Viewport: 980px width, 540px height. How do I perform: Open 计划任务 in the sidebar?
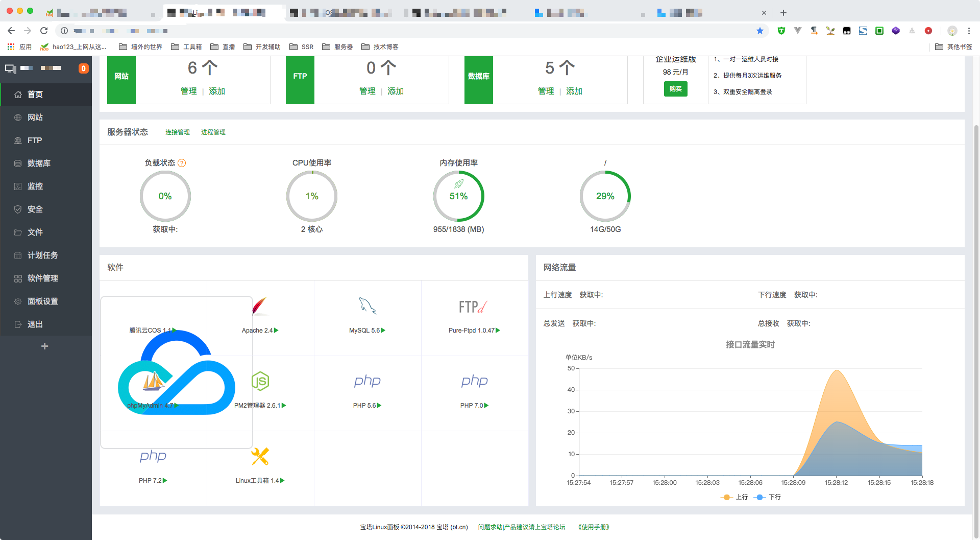pos(46,255)
